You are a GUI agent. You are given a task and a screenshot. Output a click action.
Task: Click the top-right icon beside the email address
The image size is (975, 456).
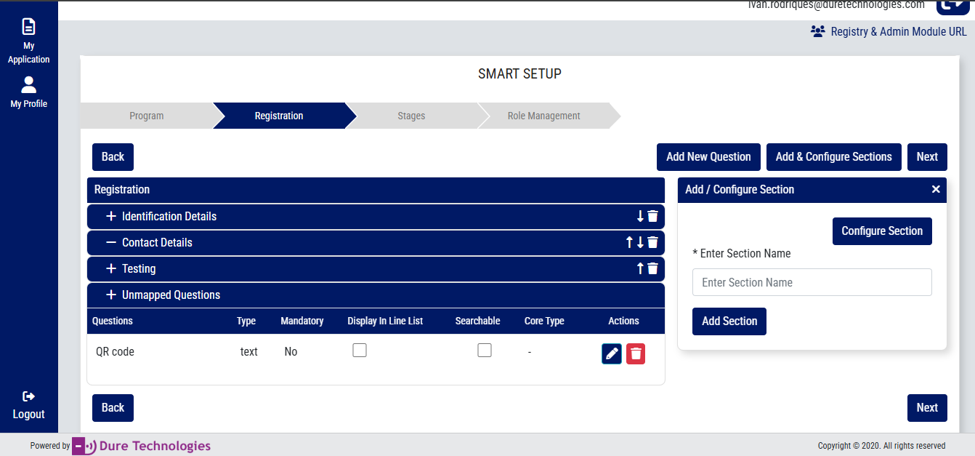951,5
